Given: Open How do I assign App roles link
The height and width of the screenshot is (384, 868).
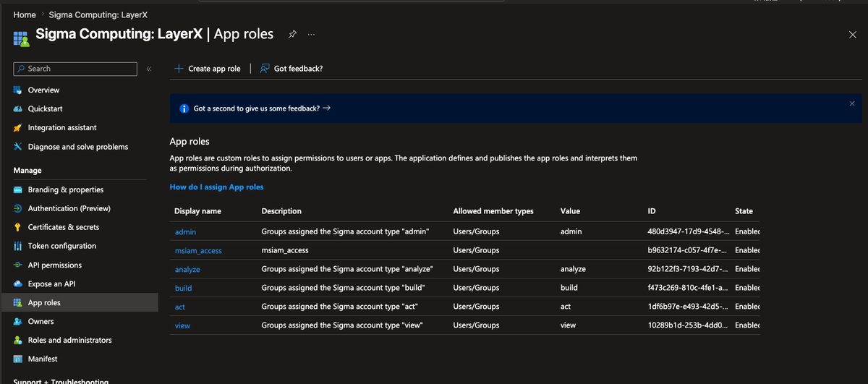Looking at the screenshot, I should tap(216, 187).
